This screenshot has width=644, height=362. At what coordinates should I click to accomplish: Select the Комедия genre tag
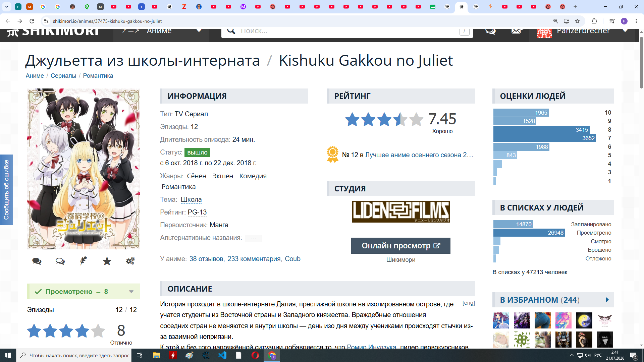[x=253, y=176]
